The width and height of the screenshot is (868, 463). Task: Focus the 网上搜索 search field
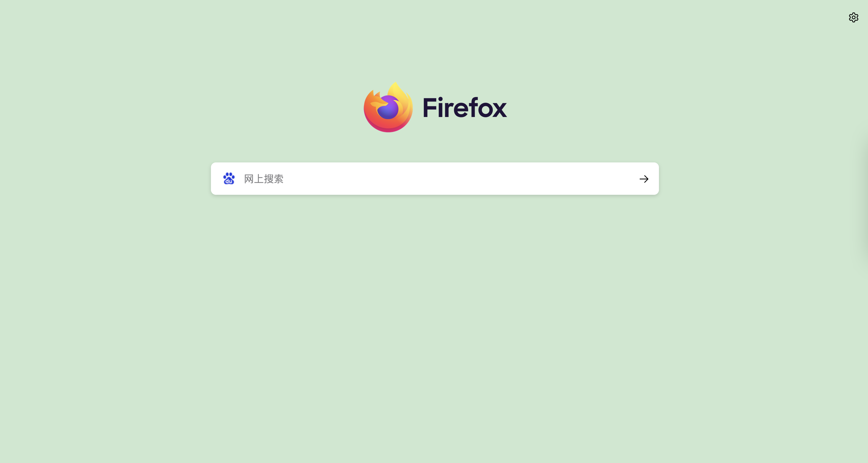click(435, 179)
